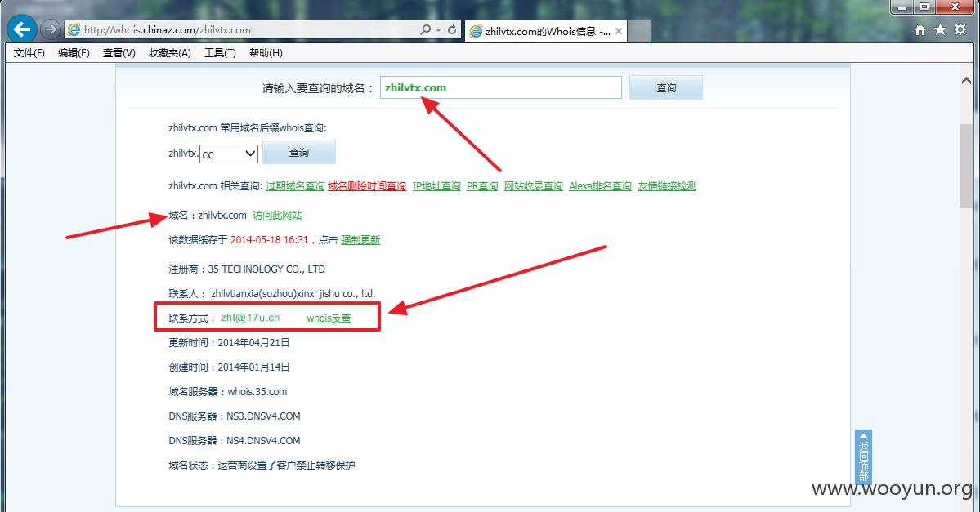
Task: Click the domain query input field
Action: (x=500, y=87)
